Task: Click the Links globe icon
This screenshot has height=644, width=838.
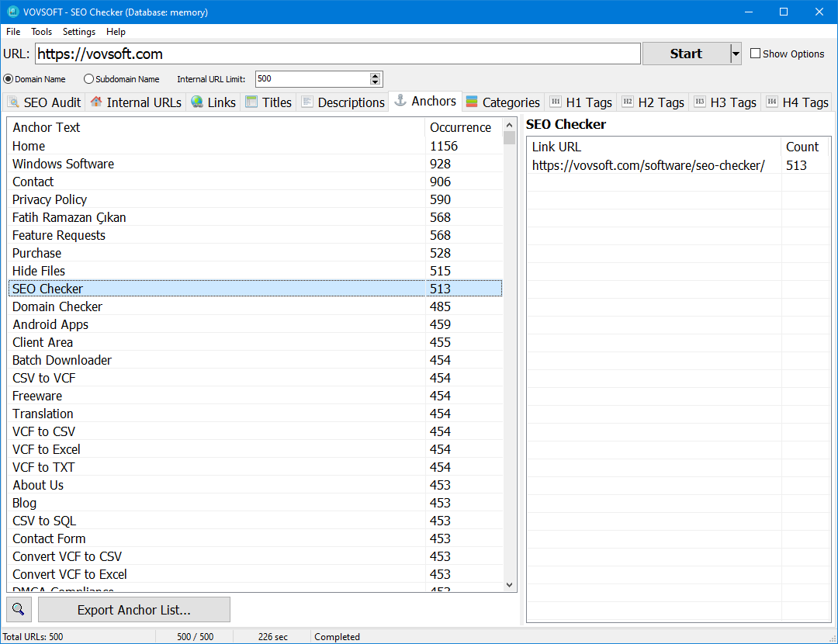Action: tap(197, 102)
